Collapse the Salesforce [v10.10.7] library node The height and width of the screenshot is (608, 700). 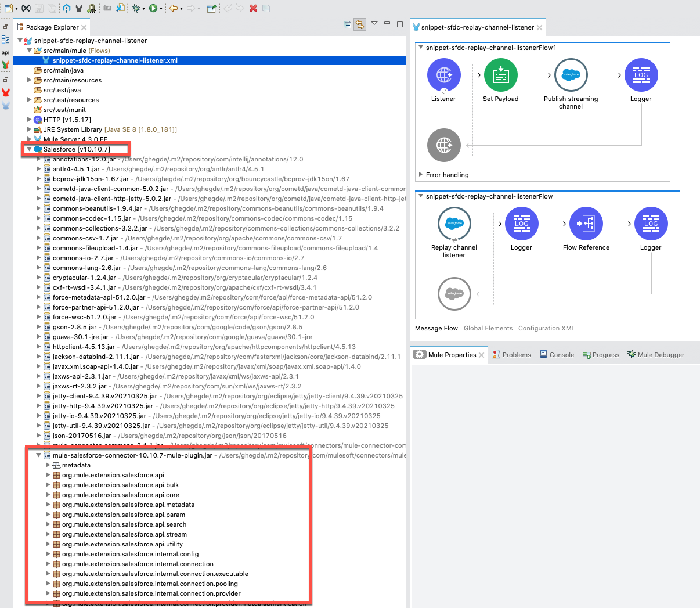point(29,149)
